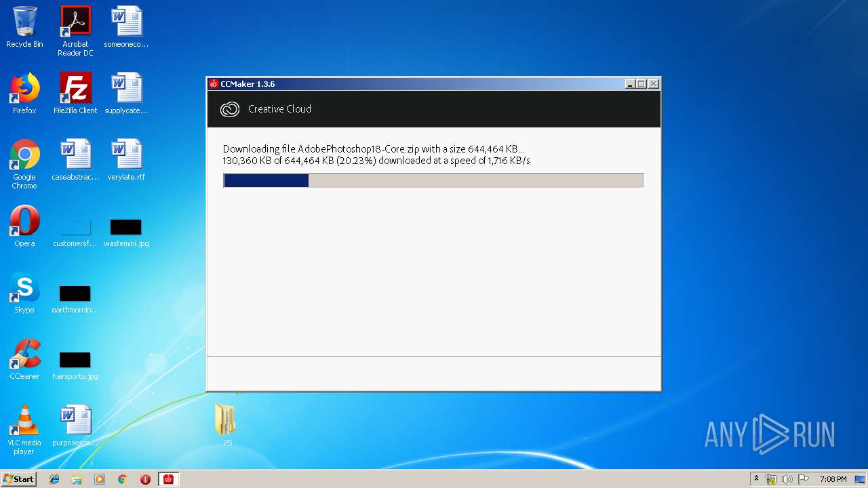
Task: Open Windows Media Player from taskbar
Action: [x=100, y=479]
